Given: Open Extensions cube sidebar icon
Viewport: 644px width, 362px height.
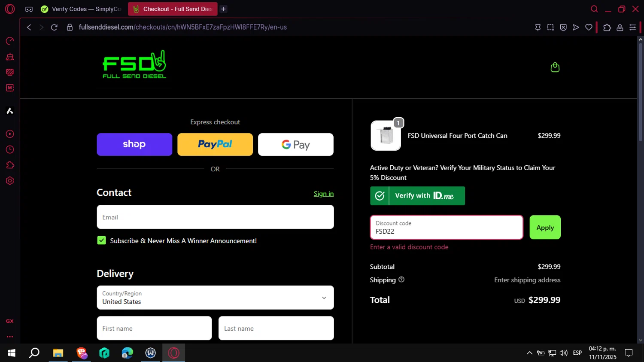Looking at the screenshot, I should (x=10, y=165).
